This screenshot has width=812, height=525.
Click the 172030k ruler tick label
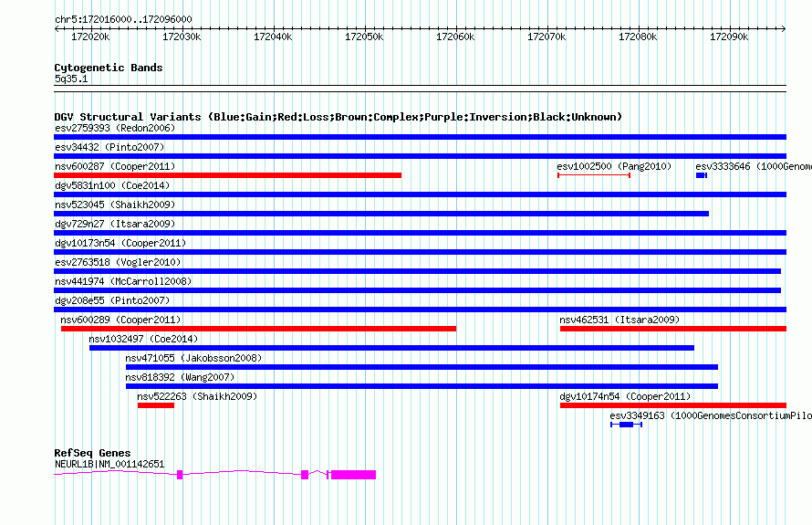pos(182,37)
